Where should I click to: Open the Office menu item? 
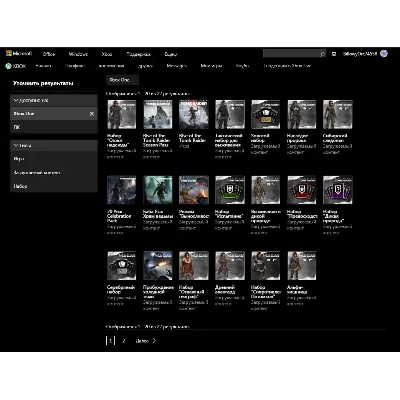point(49,54)
